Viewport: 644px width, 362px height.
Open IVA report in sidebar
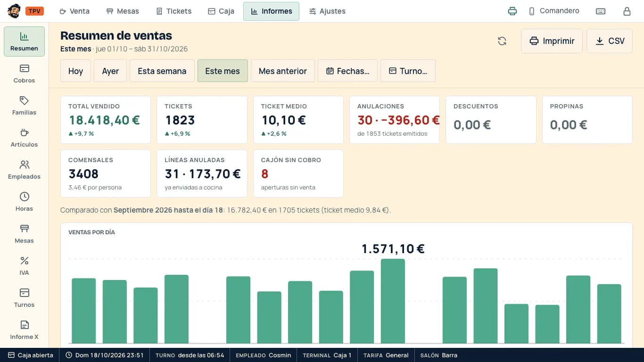24,266
